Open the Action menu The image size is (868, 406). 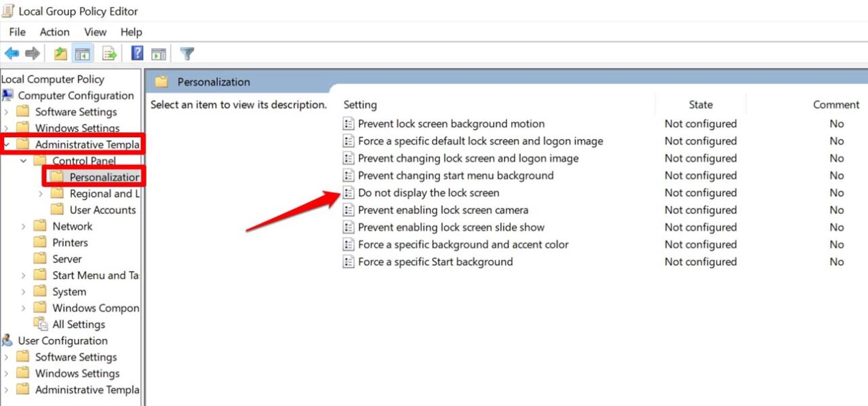54,32
